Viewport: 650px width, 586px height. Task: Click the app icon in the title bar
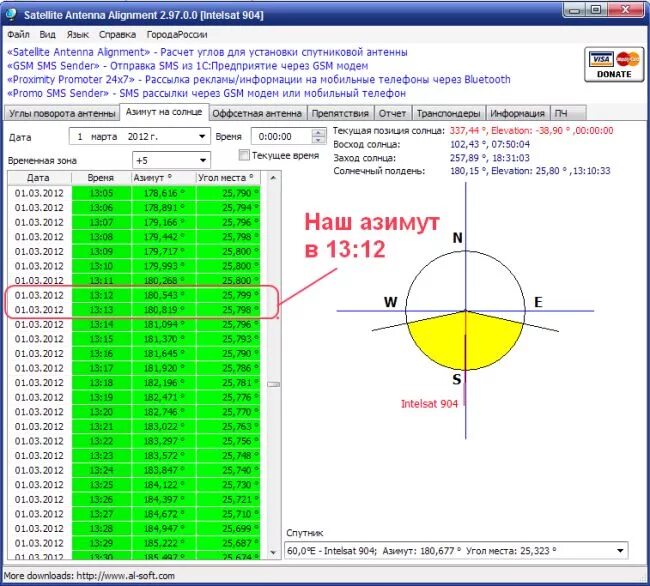point(11,15)
